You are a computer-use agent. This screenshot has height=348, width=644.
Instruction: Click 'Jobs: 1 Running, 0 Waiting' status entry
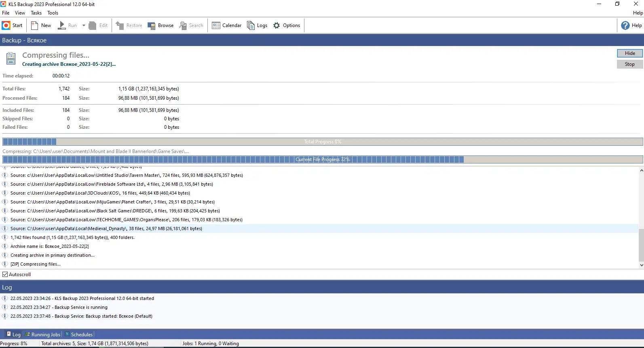[211, 344]
